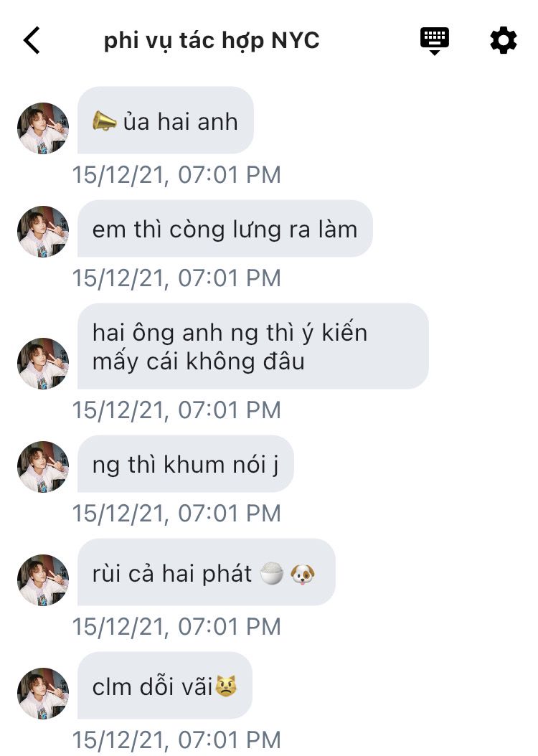Tap the megaphone emoji in first message
538x756 pixels.
pyautogui.click(x=105, y=121)
